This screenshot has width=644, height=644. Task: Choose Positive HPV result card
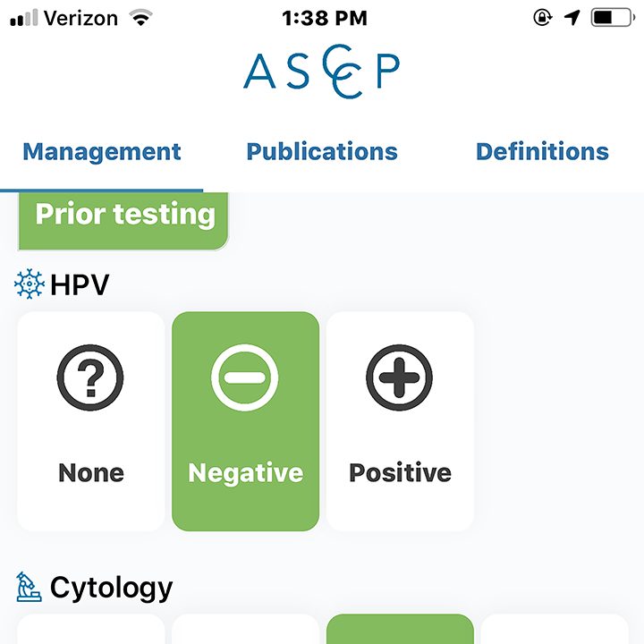pyautogui.click(x=400, y=421)
